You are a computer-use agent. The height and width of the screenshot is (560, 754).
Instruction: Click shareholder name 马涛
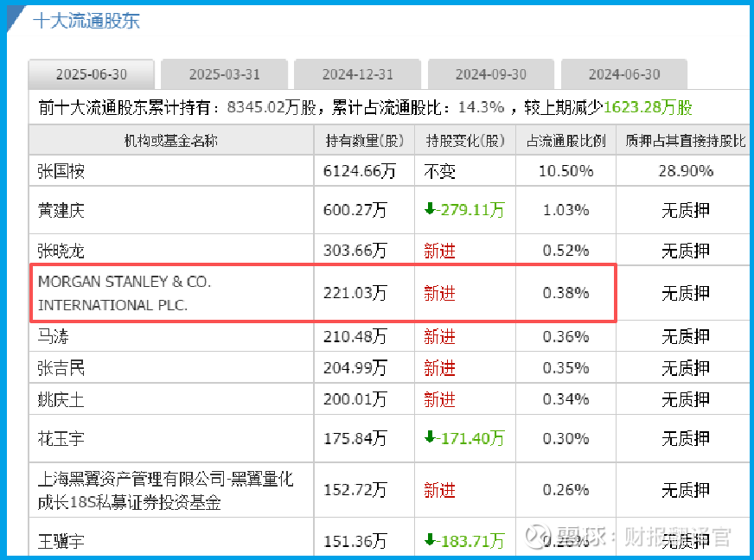coord(54,336)
